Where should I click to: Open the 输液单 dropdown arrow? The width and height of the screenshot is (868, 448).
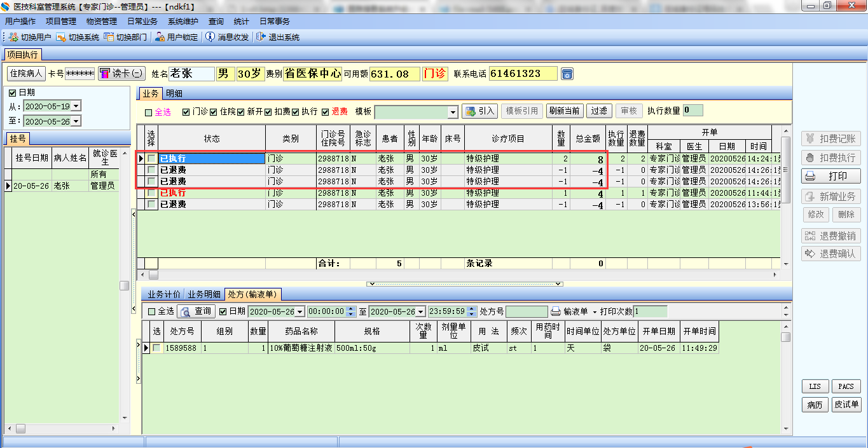(595, 312)
